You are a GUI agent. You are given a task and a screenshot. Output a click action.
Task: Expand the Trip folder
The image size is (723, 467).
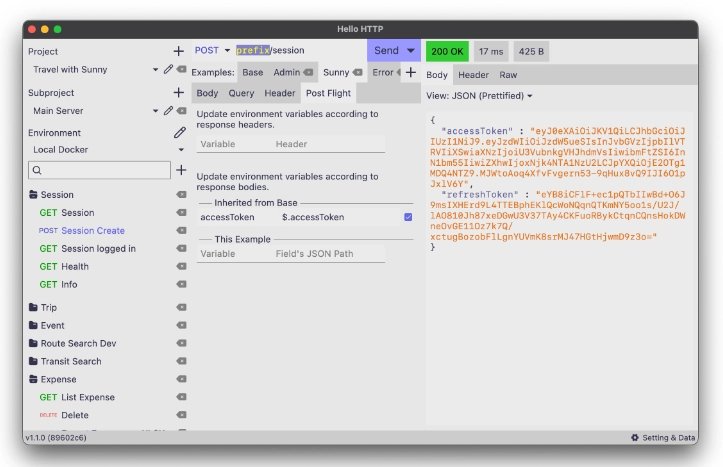[x=33, y=307]
